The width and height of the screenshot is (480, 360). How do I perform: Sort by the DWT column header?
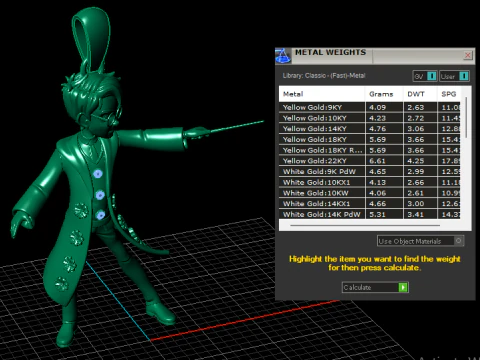(420, 94)
